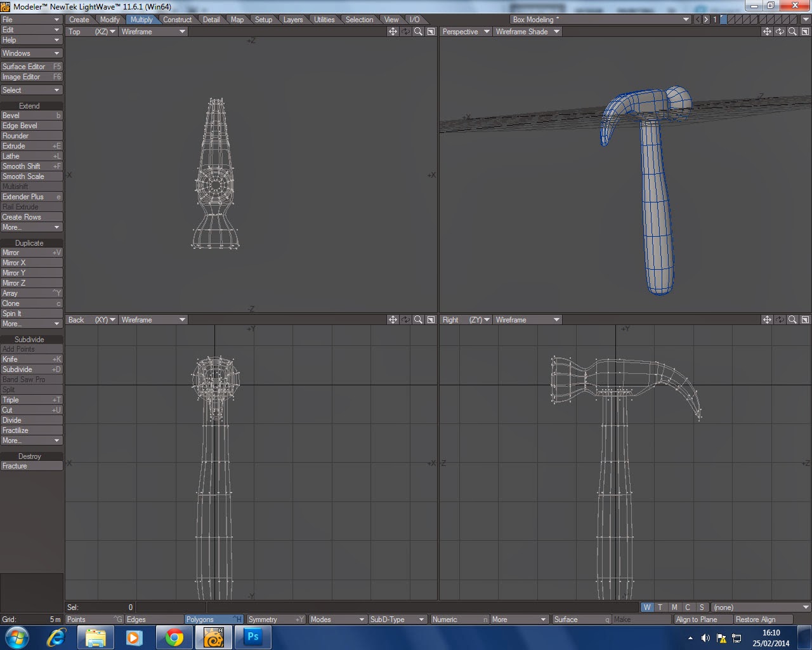Open the Multiply menu tab

(142, 19)
